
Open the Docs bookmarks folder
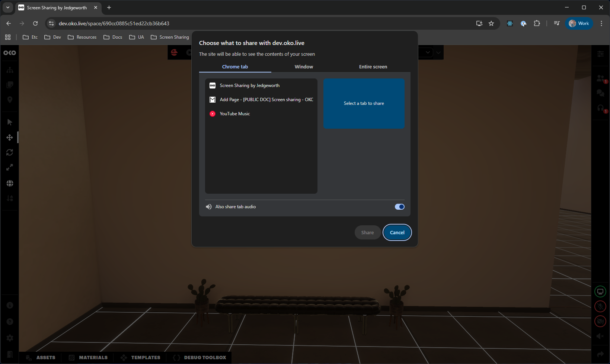(113, 37)
